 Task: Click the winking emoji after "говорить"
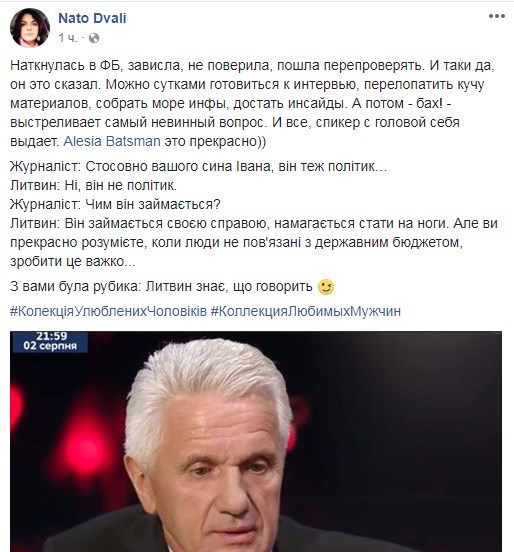[x=326, y=287]
